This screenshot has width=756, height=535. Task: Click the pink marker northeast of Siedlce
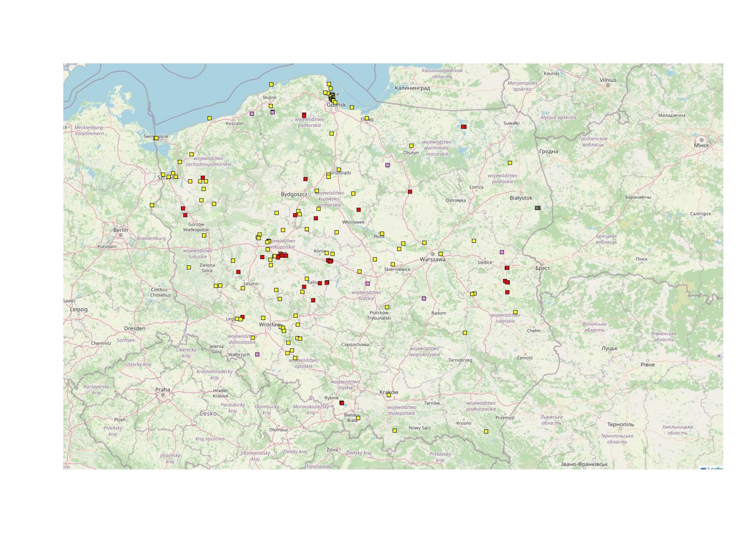(501, 252)
